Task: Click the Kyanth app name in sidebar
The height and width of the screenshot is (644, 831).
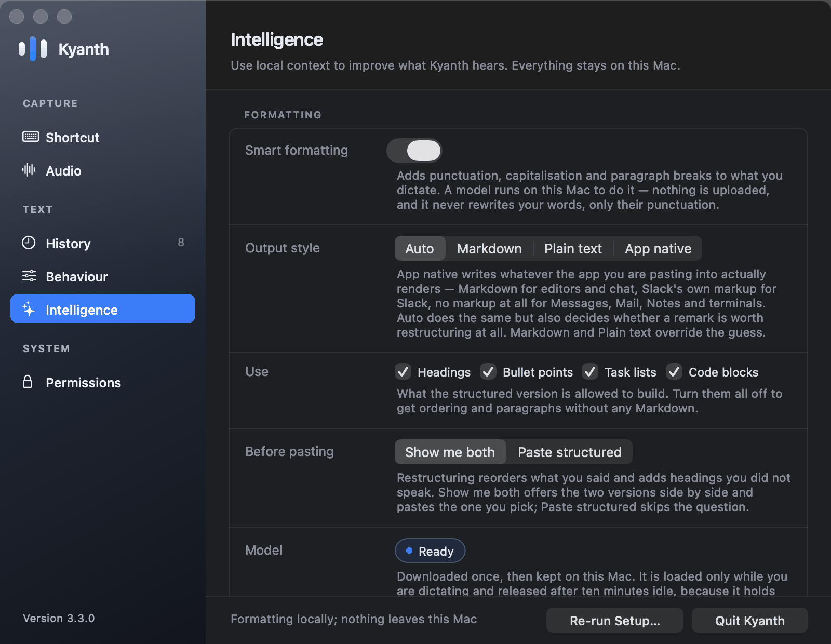Action: [84, 49]
